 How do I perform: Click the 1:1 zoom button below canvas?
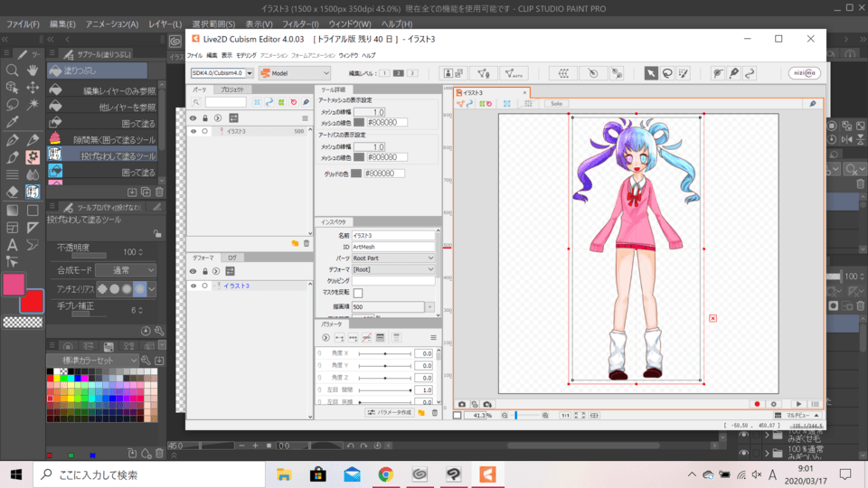[x=564, y=415]
